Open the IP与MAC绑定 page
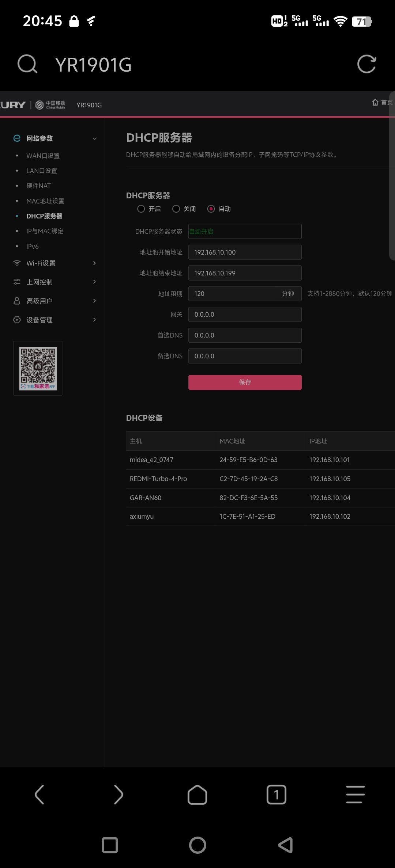395x868 pixels. 45,231
